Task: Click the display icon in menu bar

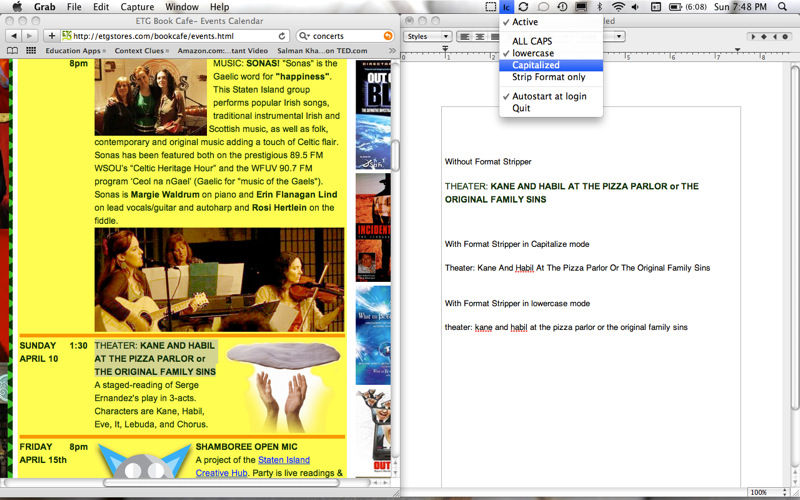Action: tap(581, 7)
